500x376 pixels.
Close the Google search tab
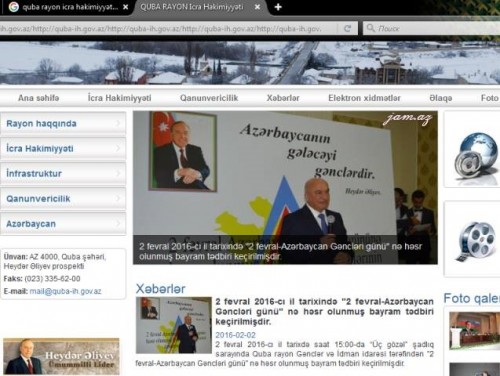coord(126,7)
